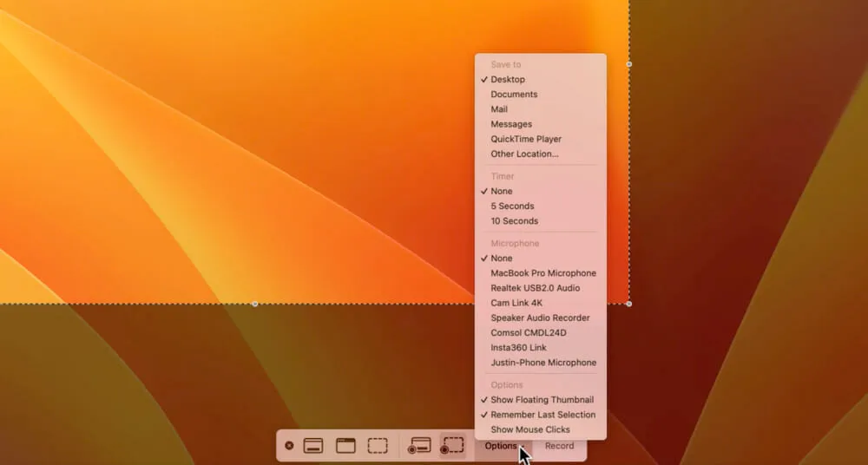Enable Show Mouse Clicks
The height and width of the screenshot is (465, 868).
[530, 429]
